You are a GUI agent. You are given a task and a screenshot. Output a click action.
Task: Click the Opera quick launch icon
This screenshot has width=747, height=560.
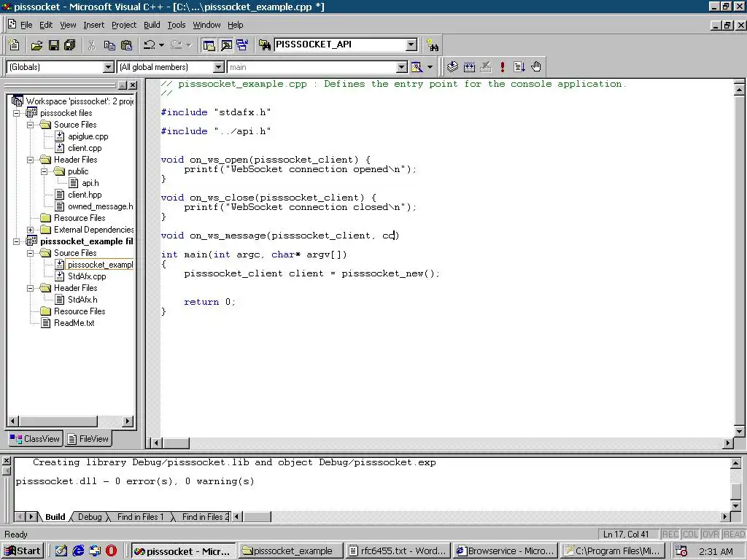tap(111, 551)
